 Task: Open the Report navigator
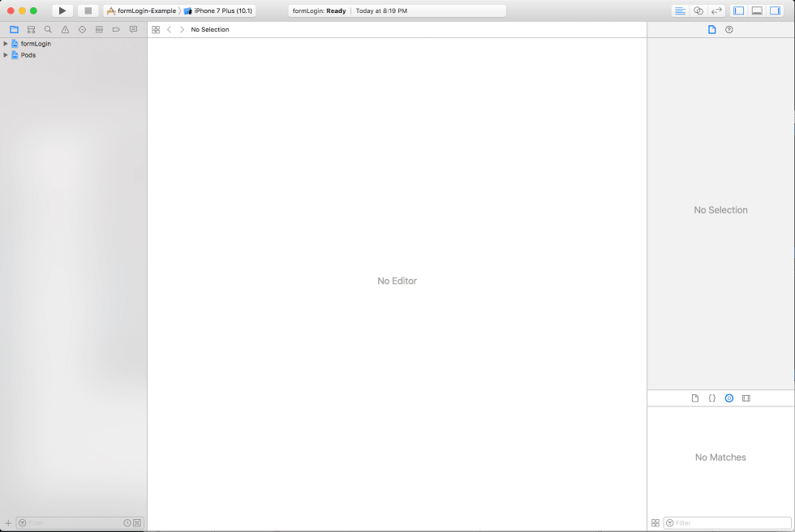tap(133, 29)
